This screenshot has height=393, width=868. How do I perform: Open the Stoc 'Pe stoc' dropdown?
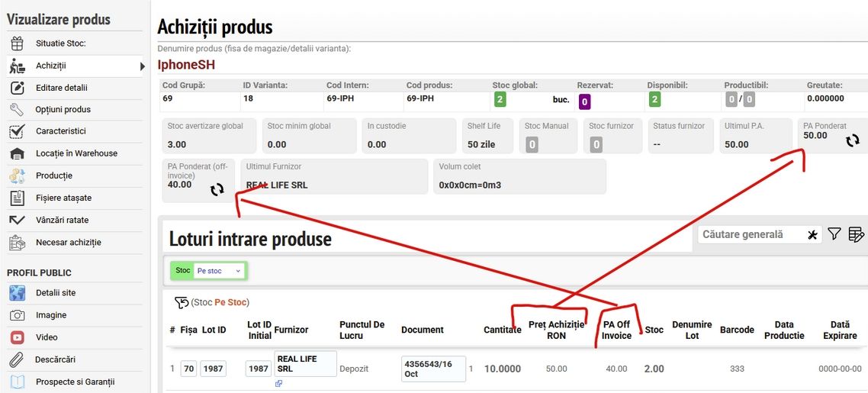point(219,271)
